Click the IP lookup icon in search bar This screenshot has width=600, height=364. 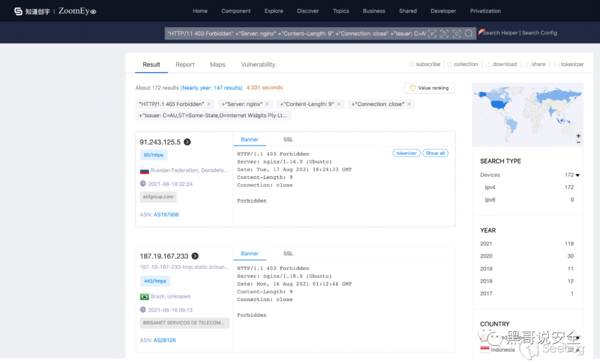pos(432,33)
